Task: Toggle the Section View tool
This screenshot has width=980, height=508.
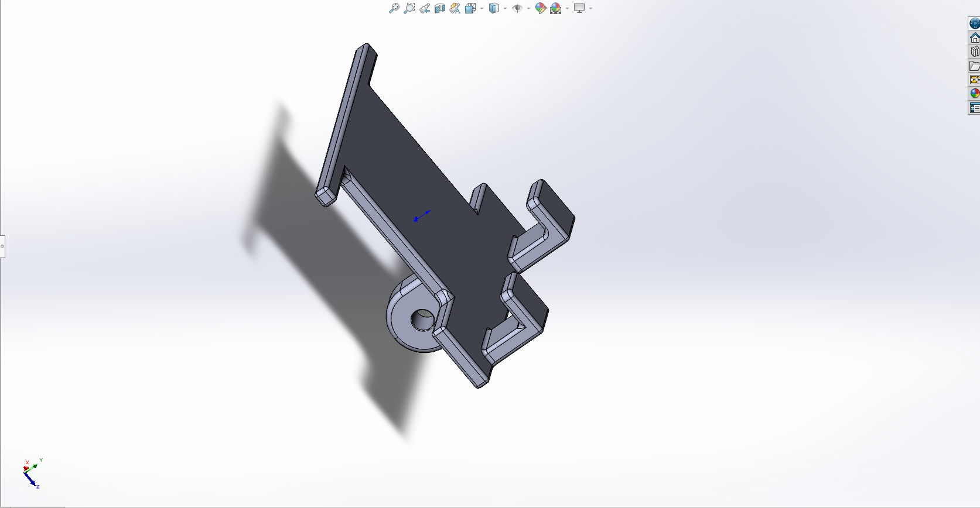Action: tap(440, 8)
